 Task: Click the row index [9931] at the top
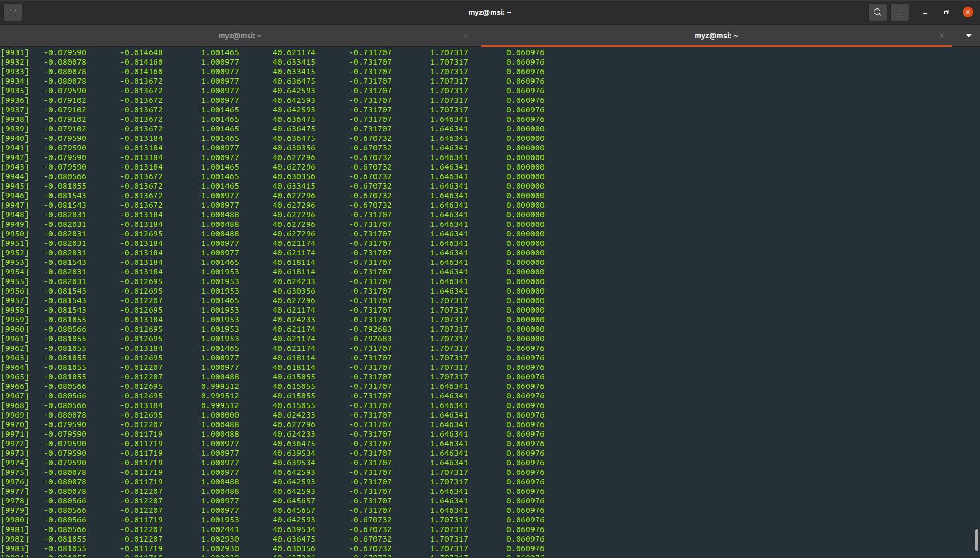tap(15, 52)
